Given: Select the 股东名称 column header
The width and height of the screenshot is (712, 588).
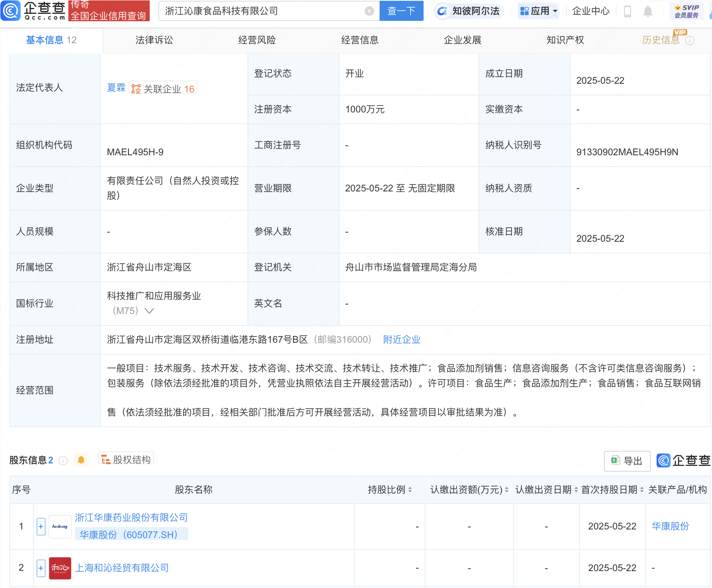Looking at the screenshot, I should [193, 490].
